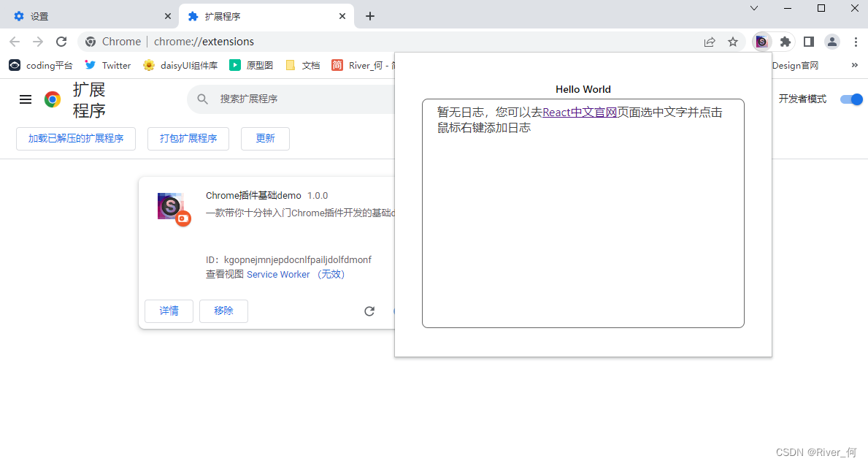Maximize the Chrome window
Viewport: 868px width, 464px height.
(821, 8)
